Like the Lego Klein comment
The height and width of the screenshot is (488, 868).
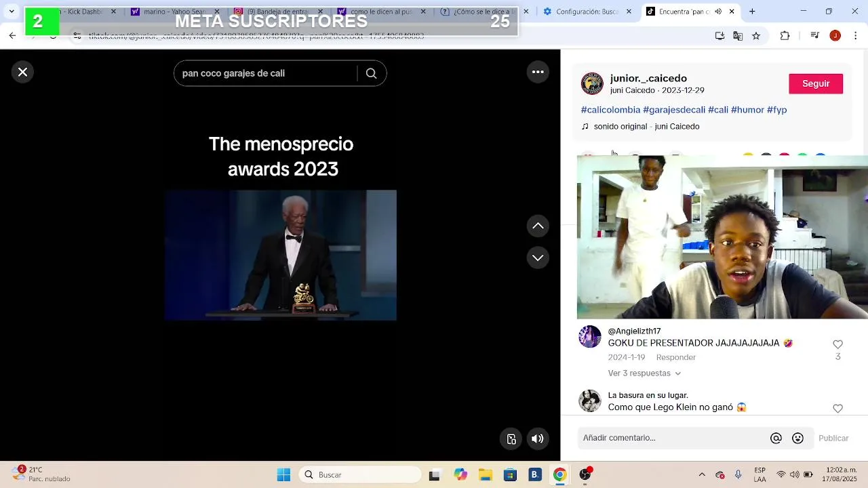click(x=837, y=409)
